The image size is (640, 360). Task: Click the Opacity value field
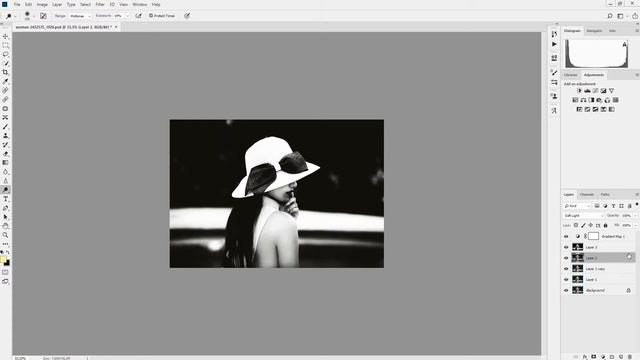[x=627, y=216]
